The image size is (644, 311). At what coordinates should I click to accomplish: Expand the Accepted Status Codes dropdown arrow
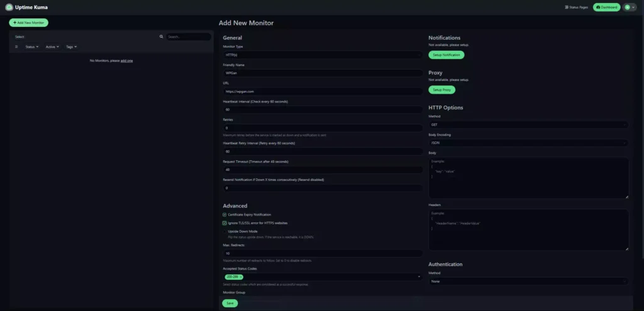click(x=419, y=277)
